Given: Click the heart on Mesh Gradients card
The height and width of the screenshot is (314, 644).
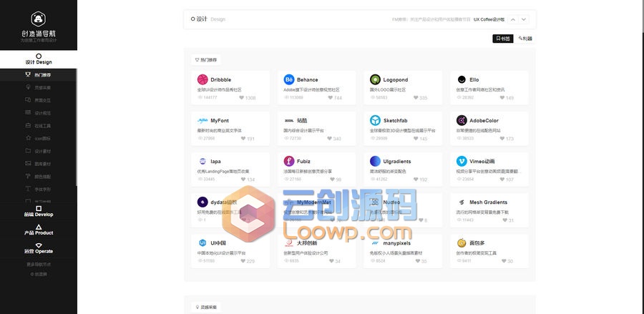Looking at the screenshot, I should (x=504, y=220).
